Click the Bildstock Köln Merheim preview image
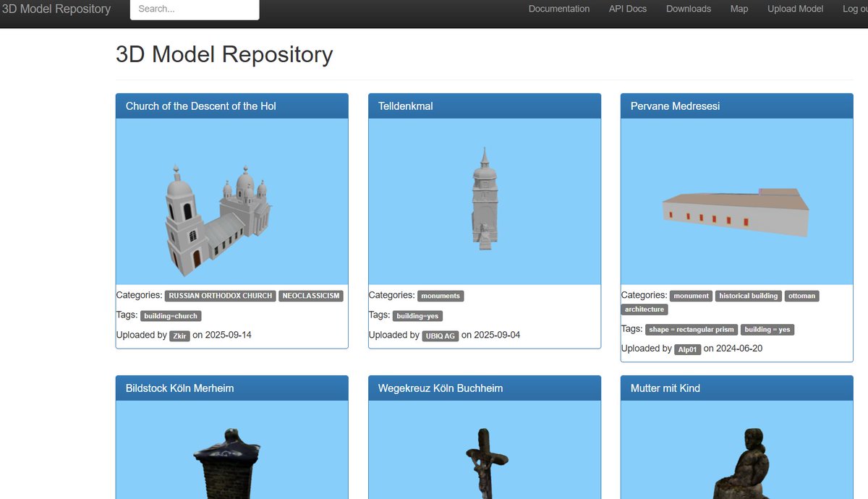The height and width of the screenshot is (499, 868). click(232, 450)
